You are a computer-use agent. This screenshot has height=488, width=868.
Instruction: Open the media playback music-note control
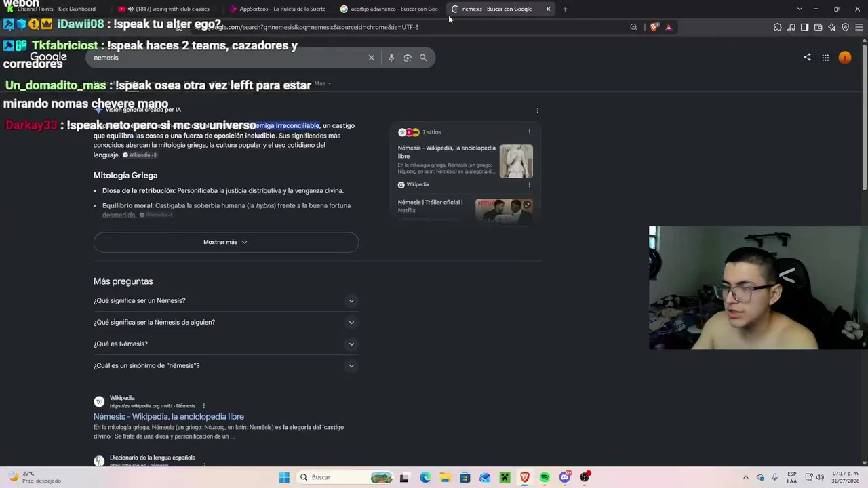pyautogui.click(x=791, y=27)
